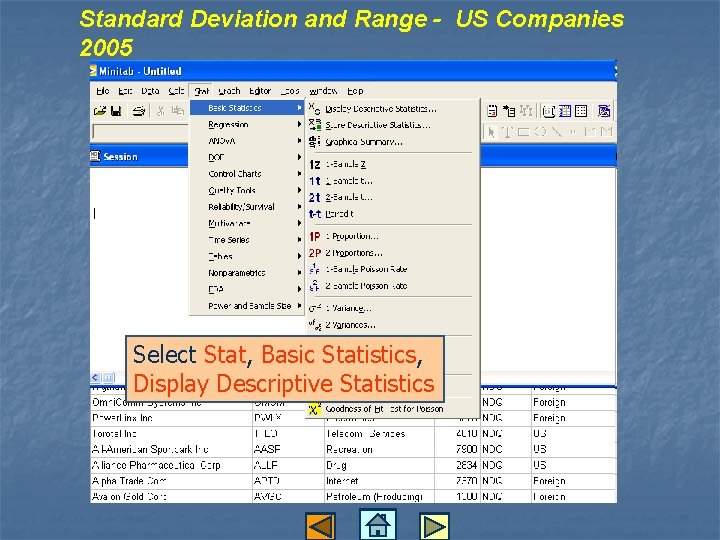Click the Open Project folder icon
The image size is (720, 540).
tap(100, 111)
